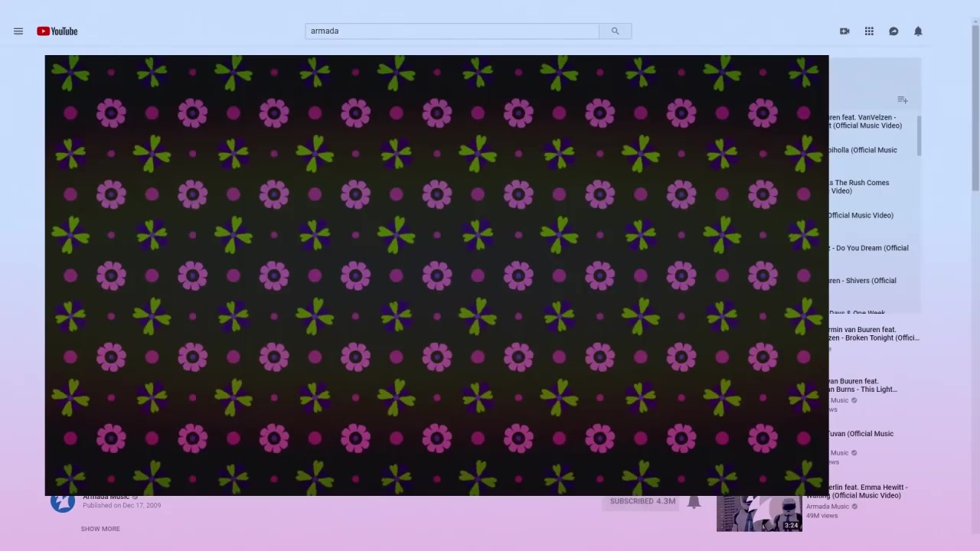This screenshot has width=980, height=551.
Task: Focus the search box containing 'armada'
Action: click(452, 31)
